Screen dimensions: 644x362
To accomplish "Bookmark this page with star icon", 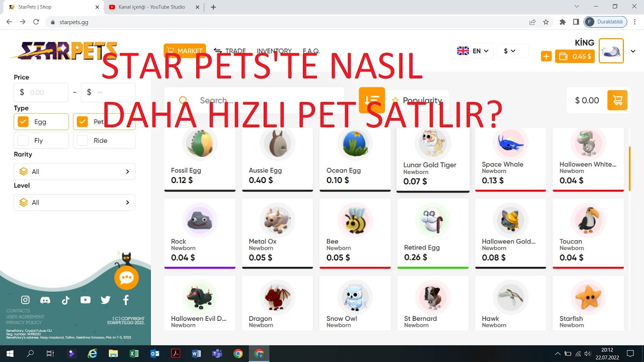I will (546, 22).
